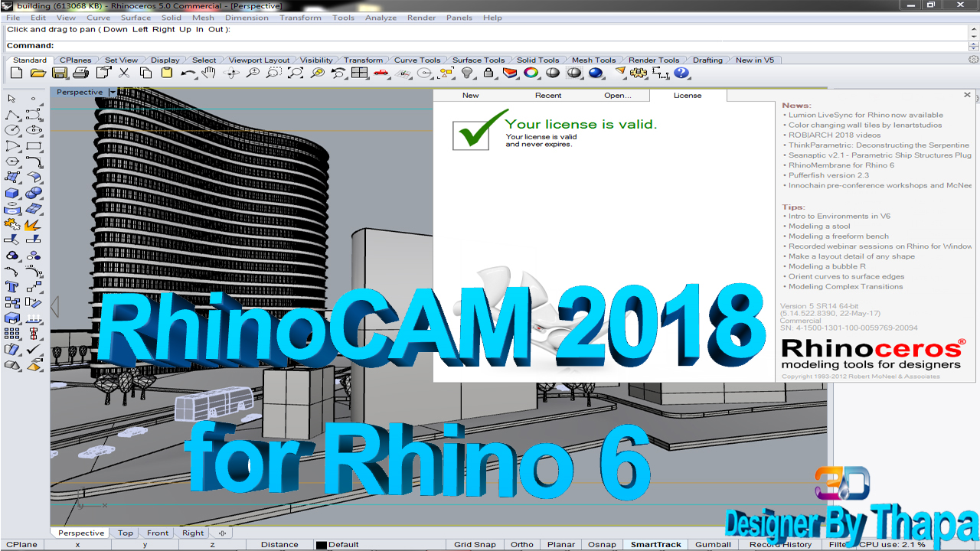Open the 'Pufferfish version 2.3' news link
This screenshot has width=980, height=551.
point(828,175)
